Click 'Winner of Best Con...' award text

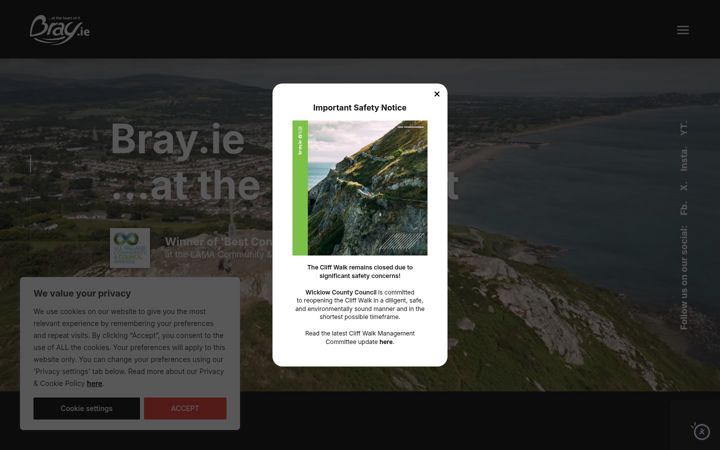tap(219, 242)
